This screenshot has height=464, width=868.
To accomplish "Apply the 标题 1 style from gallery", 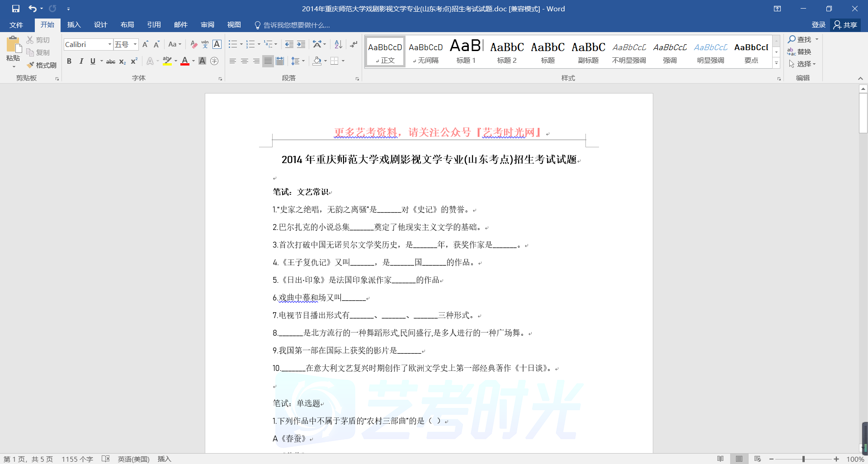I will (x=466, y=52).
